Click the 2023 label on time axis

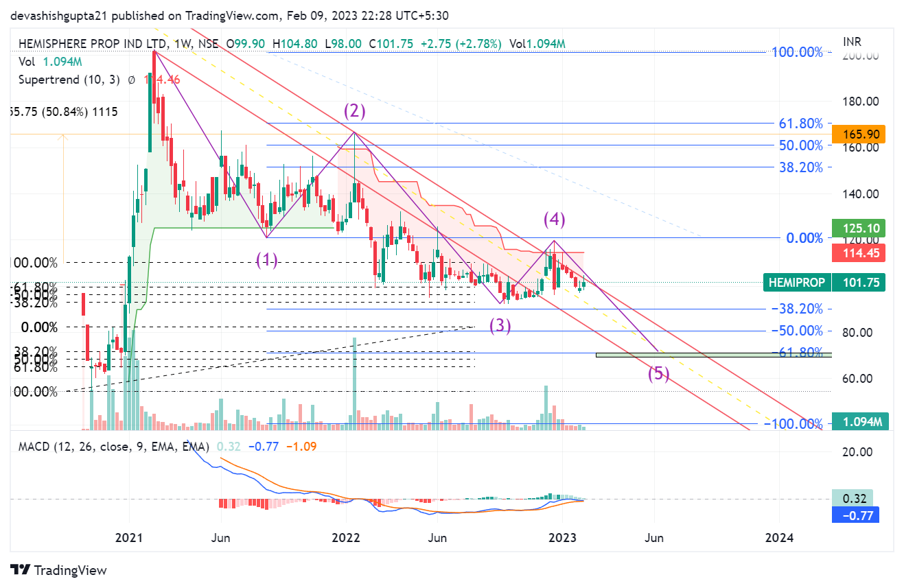[562, 538]
